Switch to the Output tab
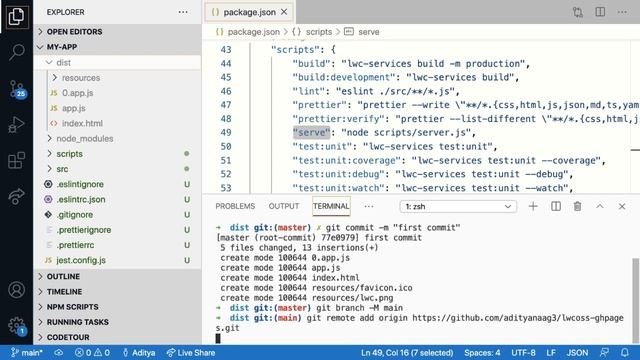 pos(284,206)
